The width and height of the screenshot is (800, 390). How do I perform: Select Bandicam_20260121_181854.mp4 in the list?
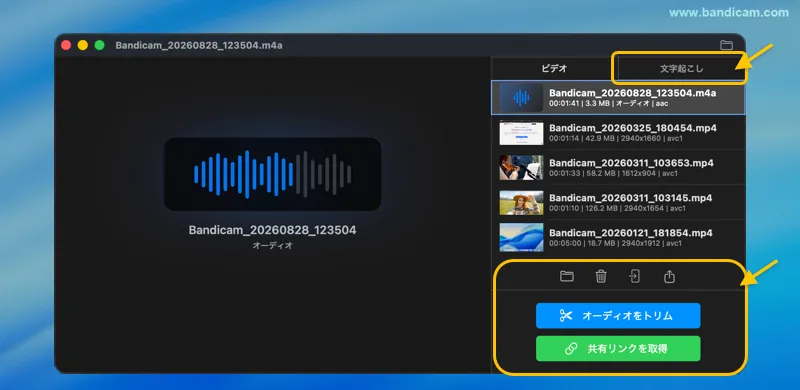[x=618, y=237]
